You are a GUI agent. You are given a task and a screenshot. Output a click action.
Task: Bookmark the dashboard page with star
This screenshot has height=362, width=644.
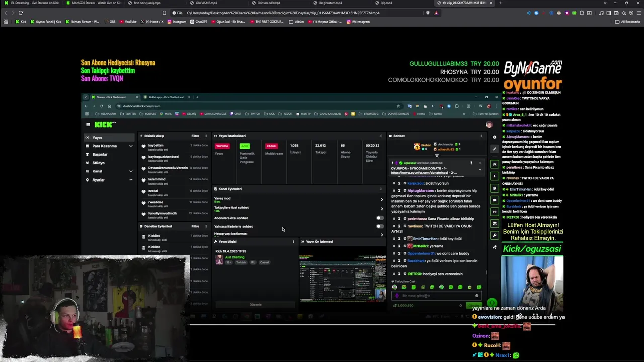point(398,106)
